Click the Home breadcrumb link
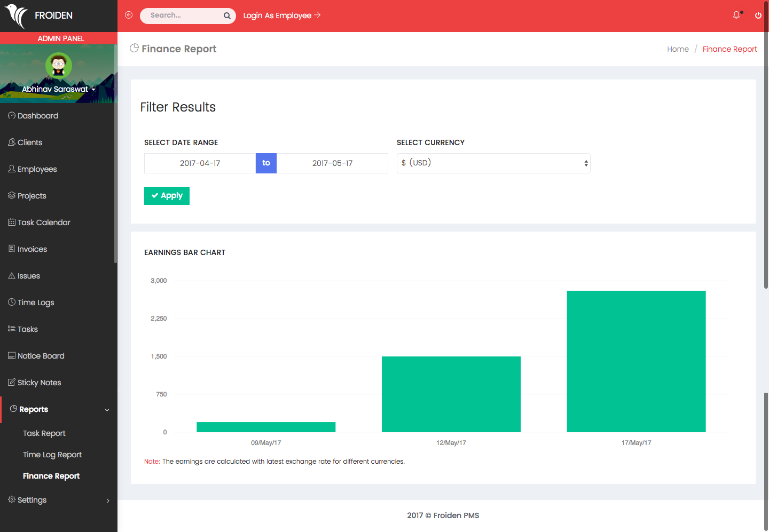 click(678, 49)
